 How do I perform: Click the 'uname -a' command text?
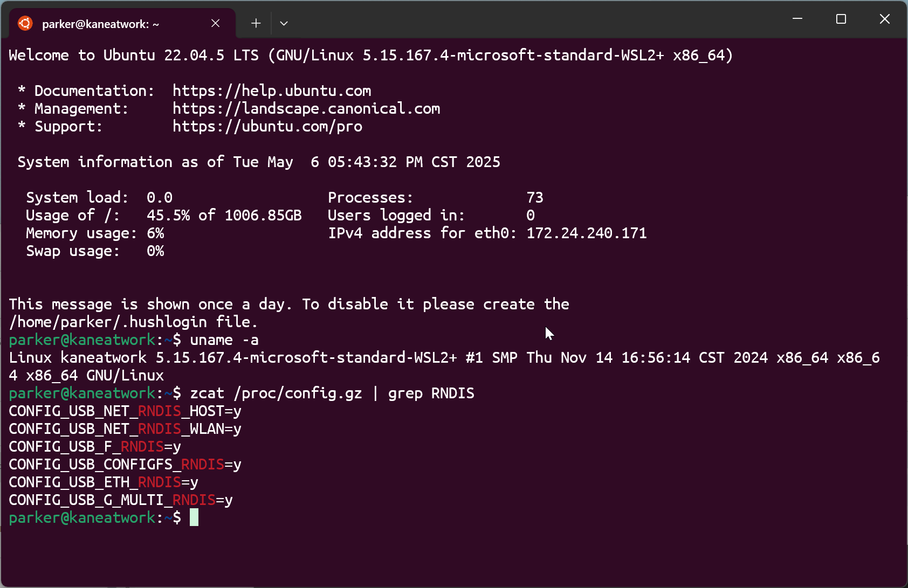click(x=224, y=340)
